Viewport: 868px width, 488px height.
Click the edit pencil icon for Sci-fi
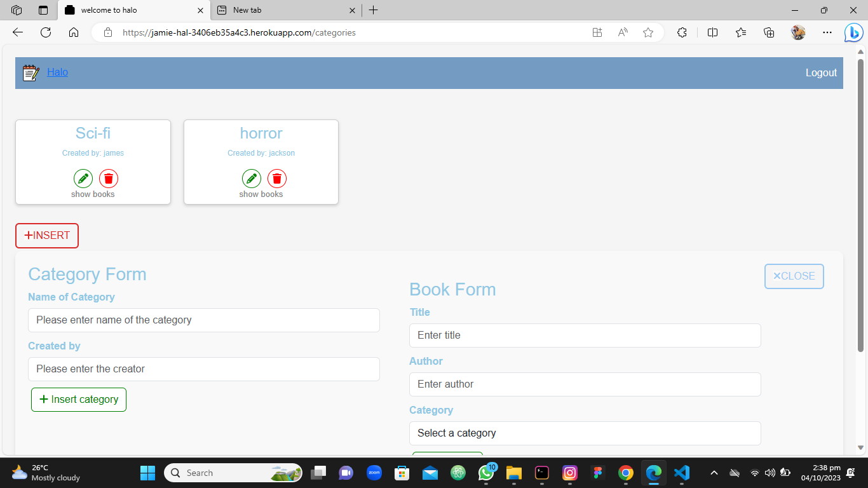pyautogui.click(x=83, y=178)
